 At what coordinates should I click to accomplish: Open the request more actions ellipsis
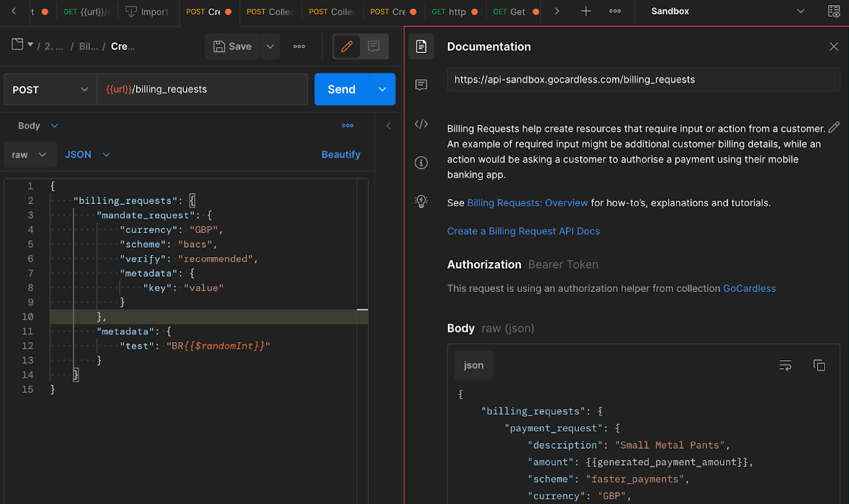coord(299,46)
